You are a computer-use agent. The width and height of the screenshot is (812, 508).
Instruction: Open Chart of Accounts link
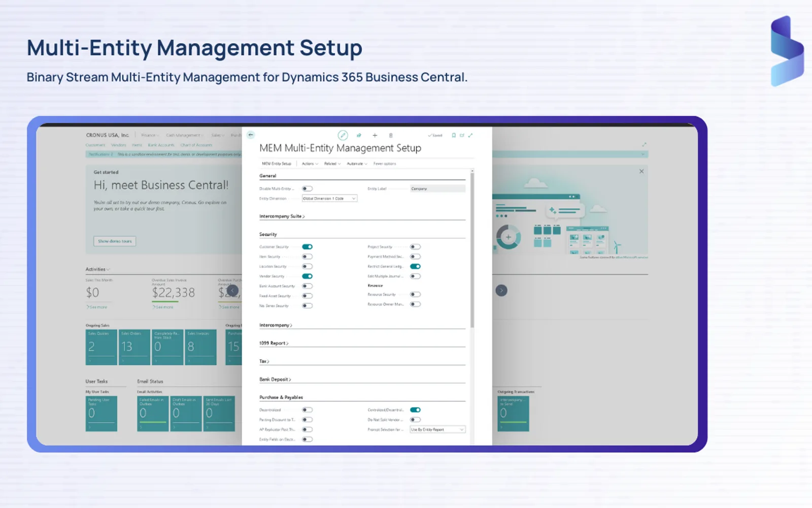(x=196, y=145)
